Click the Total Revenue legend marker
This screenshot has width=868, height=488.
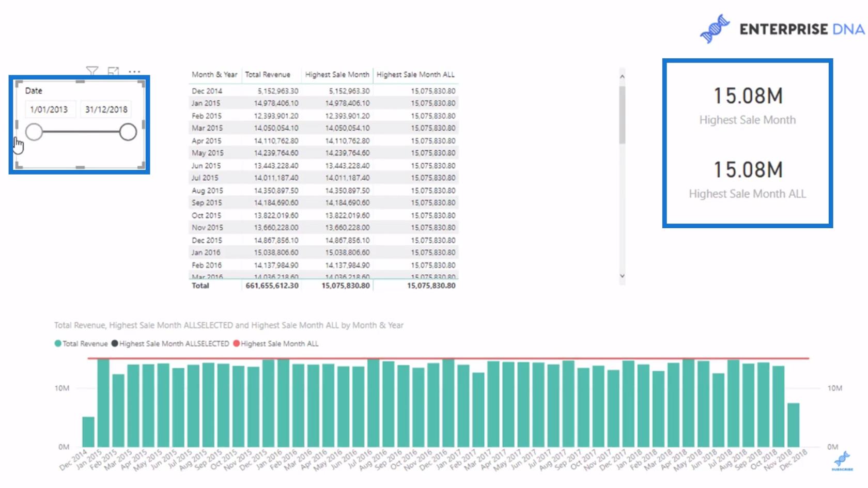[58, 343]
